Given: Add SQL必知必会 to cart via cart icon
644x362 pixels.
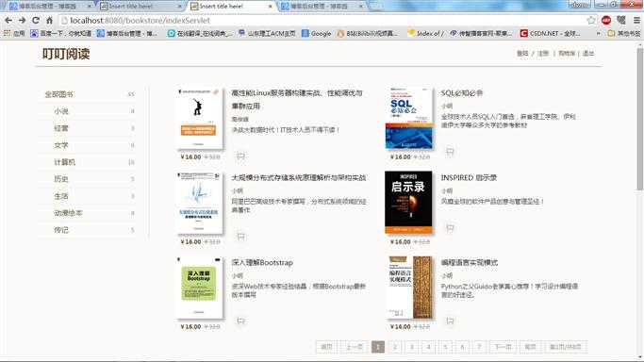Looking at the screenshot, I should (x=450, y=152).
